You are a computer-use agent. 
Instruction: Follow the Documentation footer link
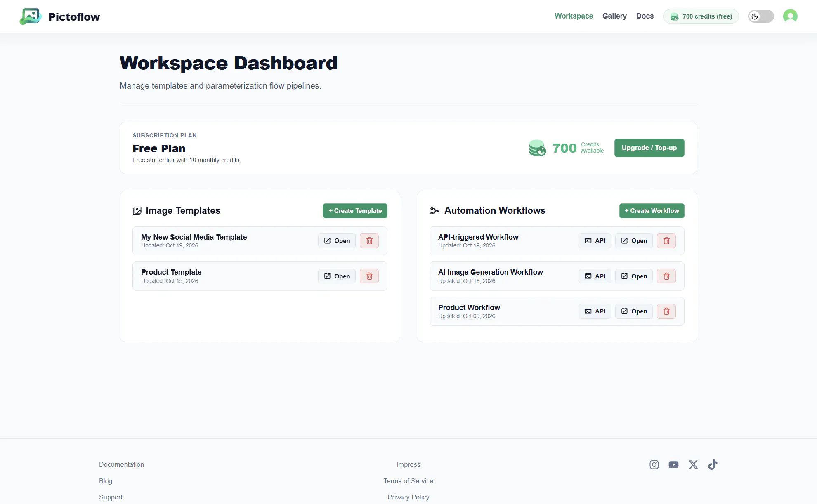pos(121,465)
